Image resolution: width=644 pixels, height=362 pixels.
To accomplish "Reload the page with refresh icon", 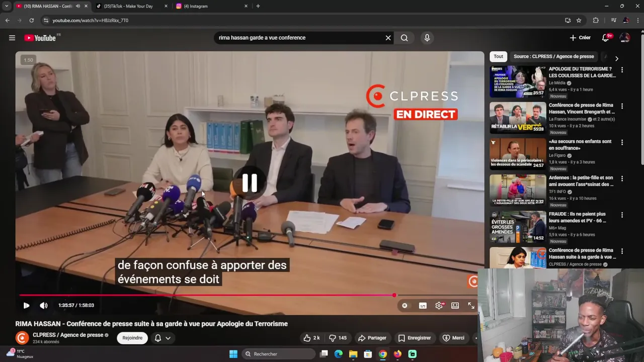I will pyautogui.click(x=31, y=20).
